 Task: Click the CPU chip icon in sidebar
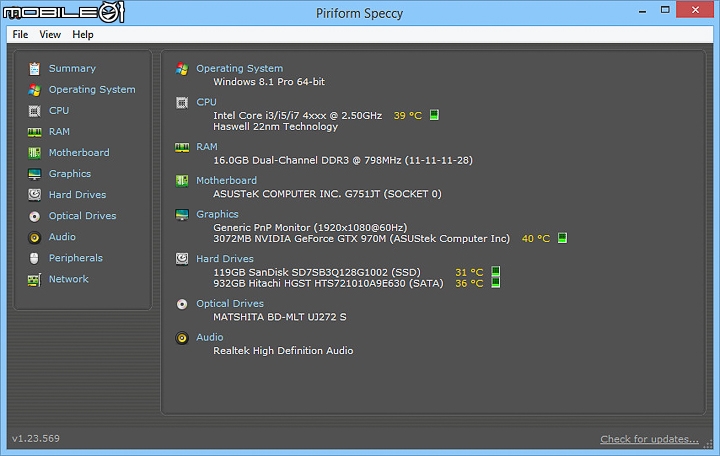(34, 111)
